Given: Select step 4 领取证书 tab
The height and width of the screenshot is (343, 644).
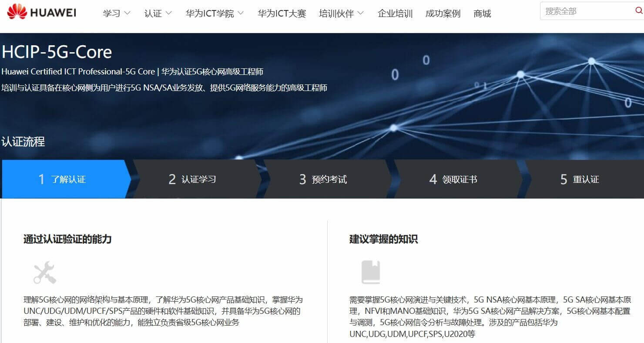Looking at the screenshot, I should tap(458, 179).
